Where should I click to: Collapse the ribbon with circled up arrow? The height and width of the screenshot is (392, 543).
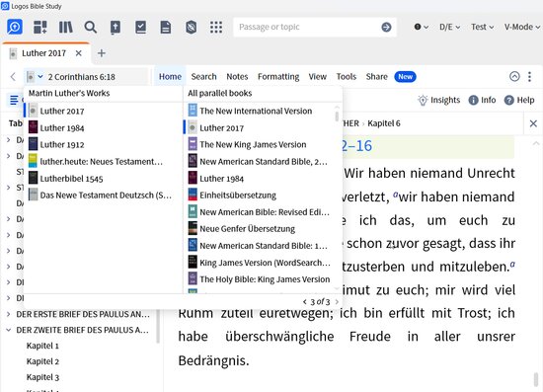514,76
